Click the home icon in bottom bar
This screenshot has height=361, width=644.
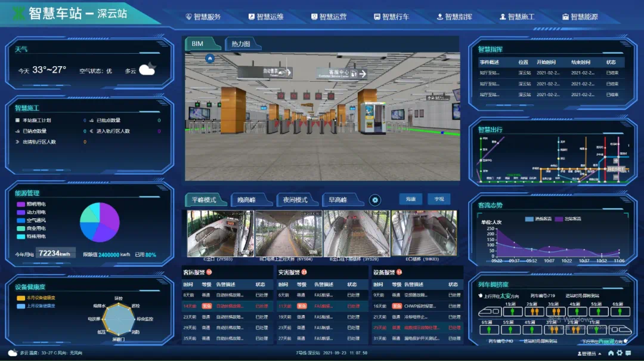coord(611,353)
